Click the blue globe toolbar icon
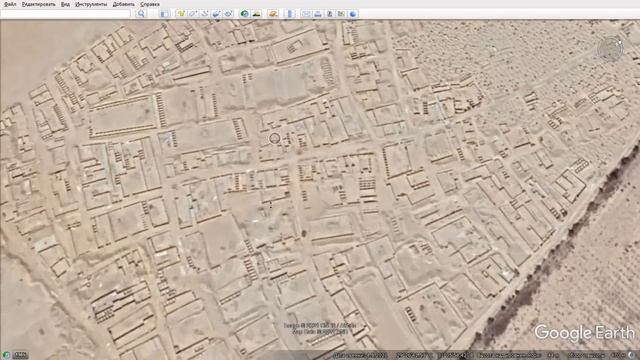Screen dimensions: 640x360 coord(353,14)
